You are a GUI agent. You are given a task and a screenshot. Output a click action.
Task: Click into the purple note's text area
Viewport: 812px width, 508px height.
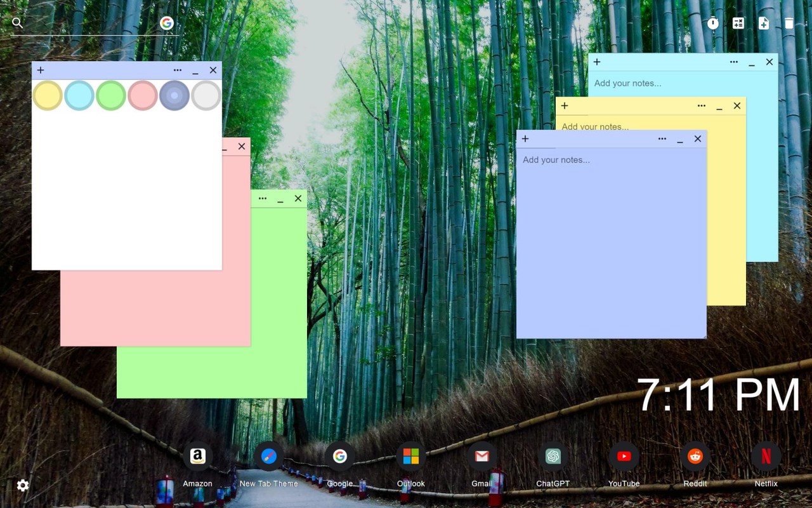pos(612,243)
